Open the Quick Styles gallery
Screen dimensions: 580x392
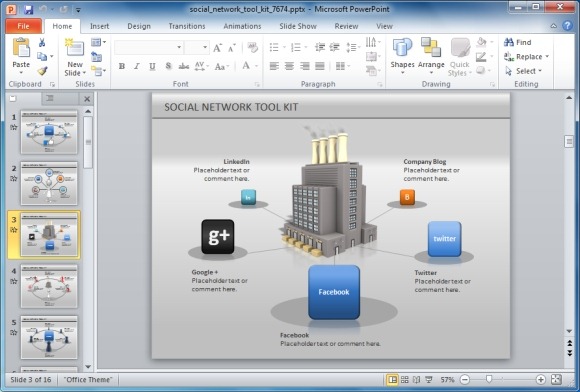point(460,57)
